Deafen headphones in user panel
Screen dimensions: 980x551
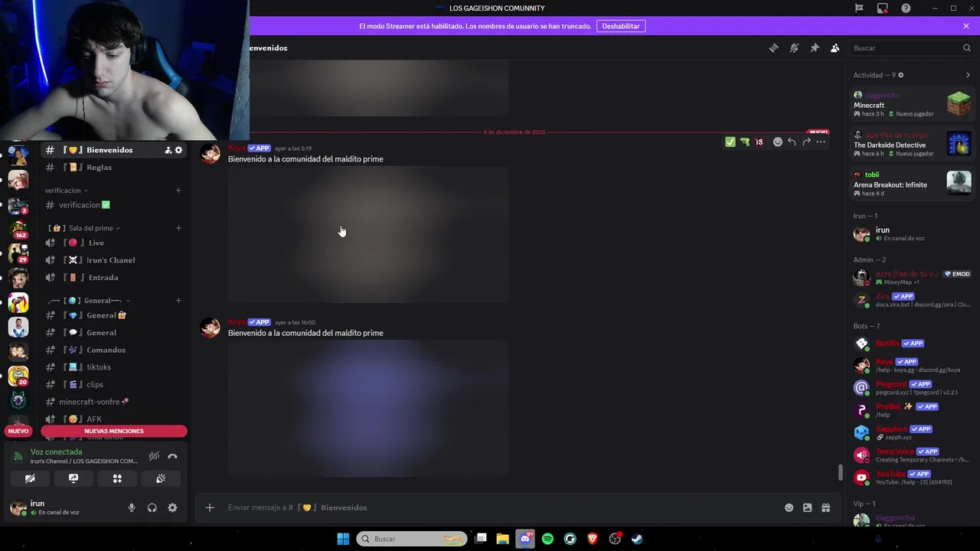coord(152,507)
